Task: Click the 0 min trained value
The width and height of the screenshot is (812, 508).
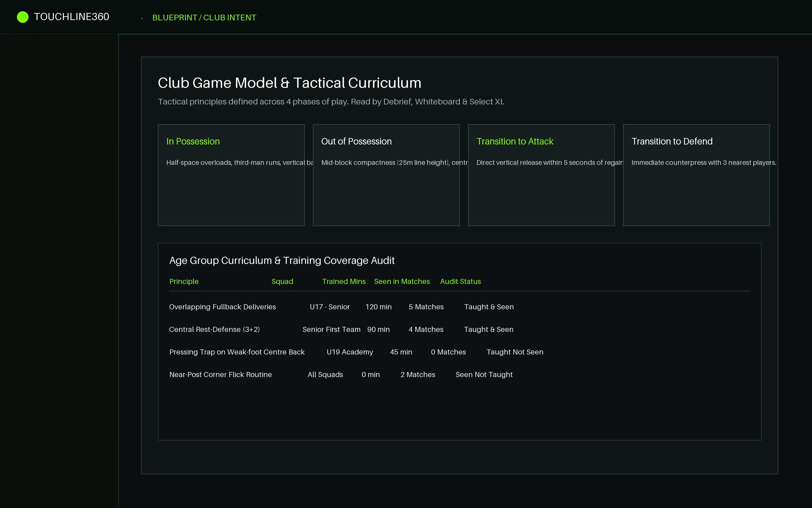Action: 371,374
